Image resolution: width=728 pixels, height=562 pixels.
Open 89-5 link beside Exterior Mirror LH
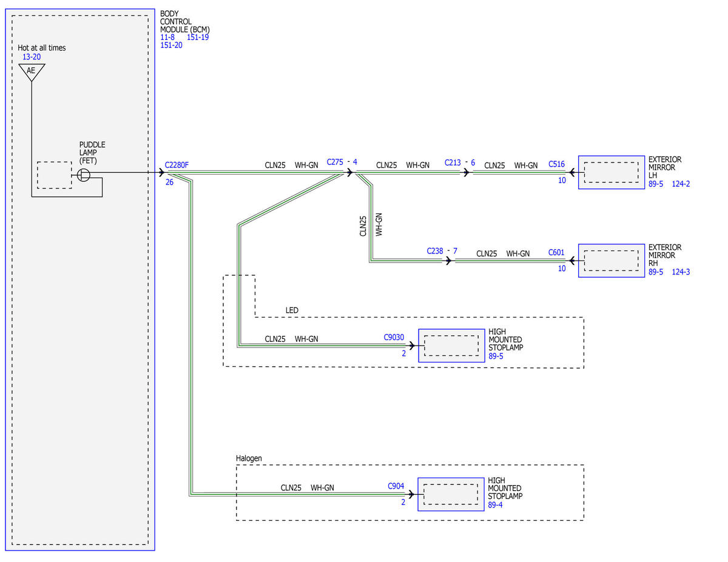point(656,184)
